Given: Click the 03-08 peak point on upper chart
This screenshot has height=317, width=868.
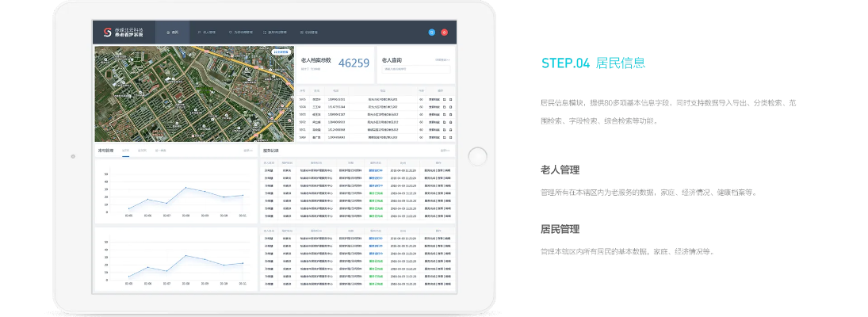Looking at the screenshot, I should pyautogui.click(x=186, y=188).
